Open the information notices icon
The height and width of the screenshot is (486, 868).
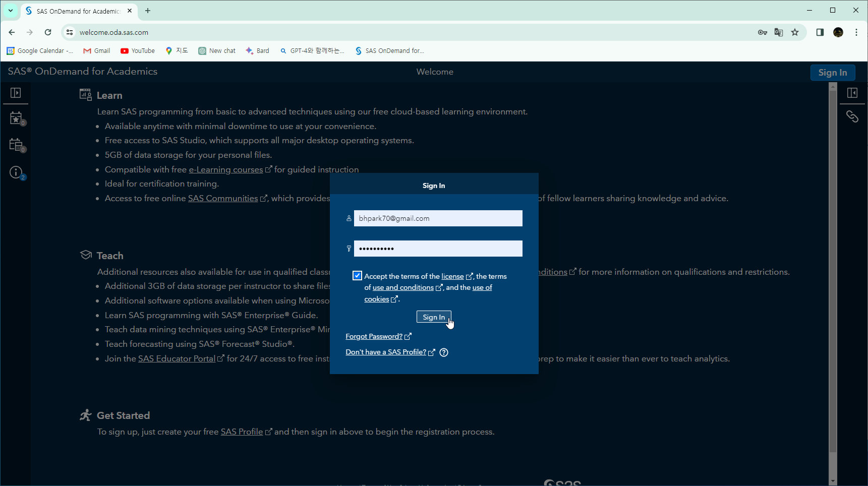coord(17,173)
